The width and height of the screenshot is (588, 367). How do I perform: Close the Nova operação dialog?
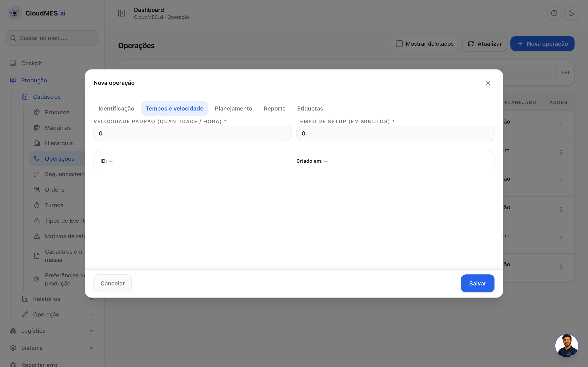point(488,83)
